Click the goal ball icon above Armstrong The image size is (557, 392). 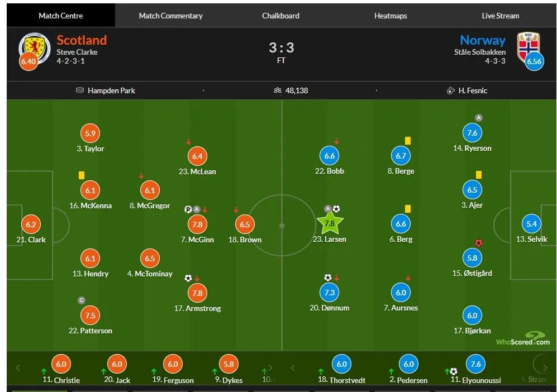tap(188, 278)
